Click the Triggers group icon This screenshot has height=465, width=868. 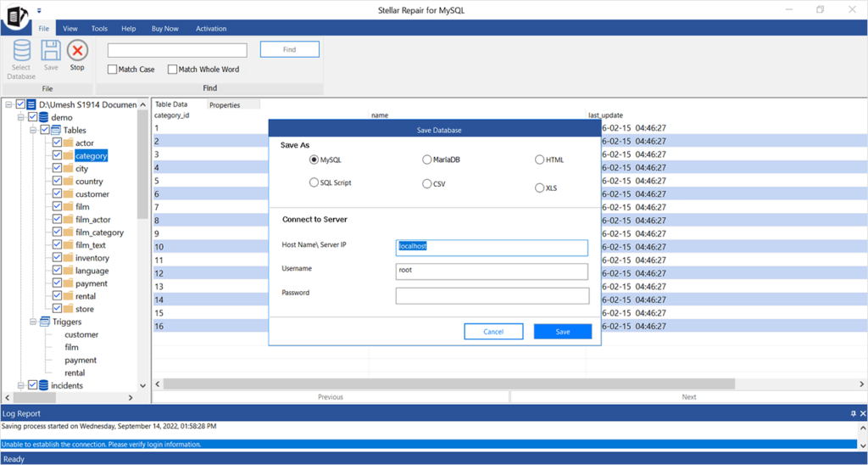pos(44,322)
